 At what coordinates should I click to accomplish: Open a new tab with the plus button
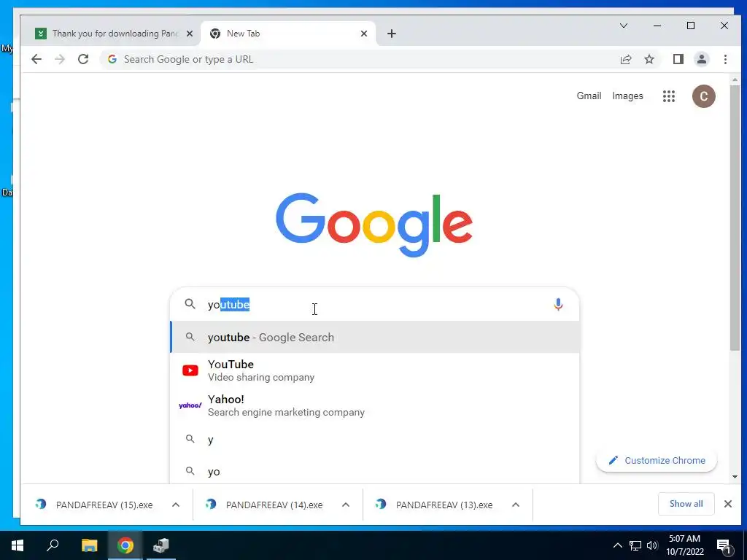(x=391, y=34)
